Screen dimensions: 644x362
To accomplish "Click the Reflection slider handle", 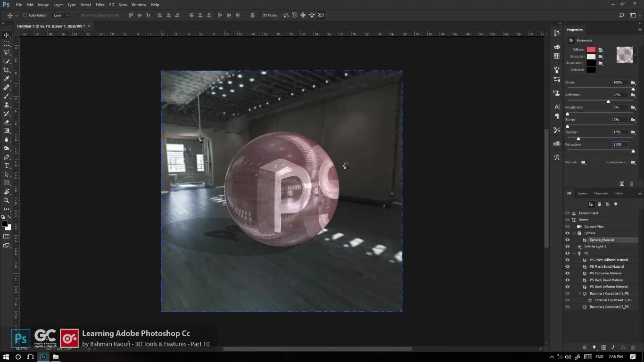I will coord(608,101).
